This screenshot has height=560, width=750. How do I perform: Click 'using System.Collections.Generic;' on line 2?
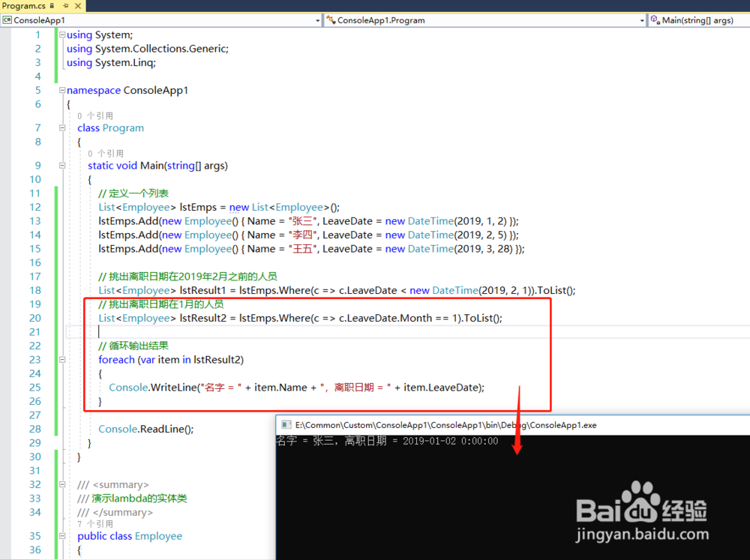click(x=148, y=49)
